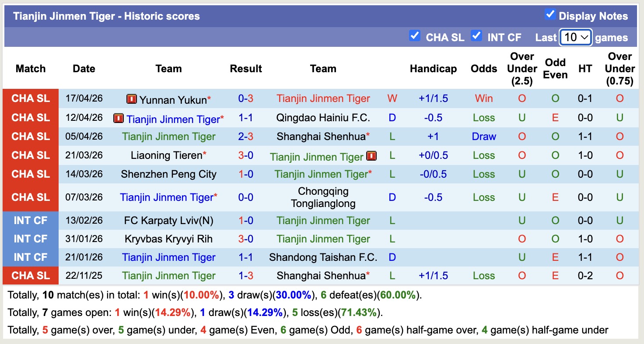The width and height of the screenshot is (644, 344).
Task: Open the FC Karpaty Lviv(N) link
Action: (169, 220)
